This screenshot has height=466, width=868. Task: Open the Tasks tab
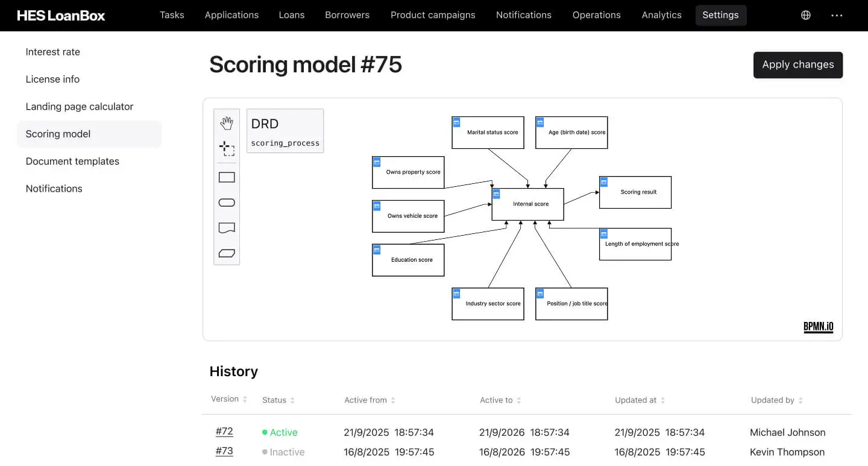pos(172,15)
